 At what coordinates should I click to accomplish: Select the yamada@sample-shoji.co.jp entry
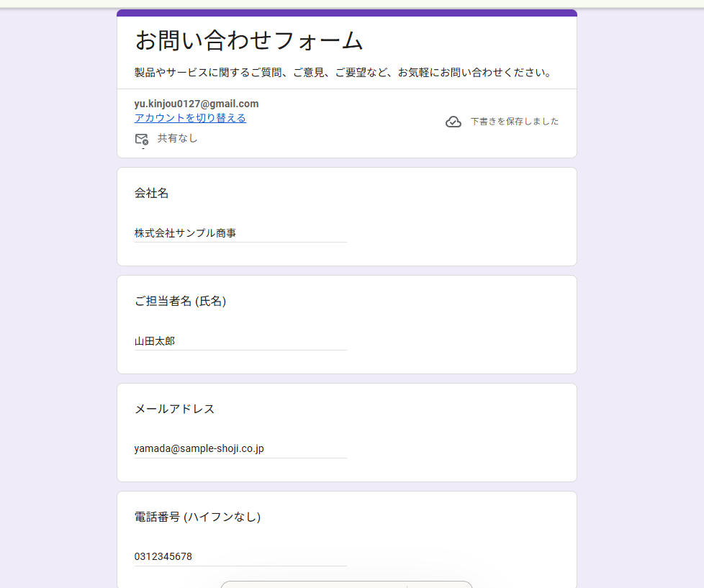199,448
